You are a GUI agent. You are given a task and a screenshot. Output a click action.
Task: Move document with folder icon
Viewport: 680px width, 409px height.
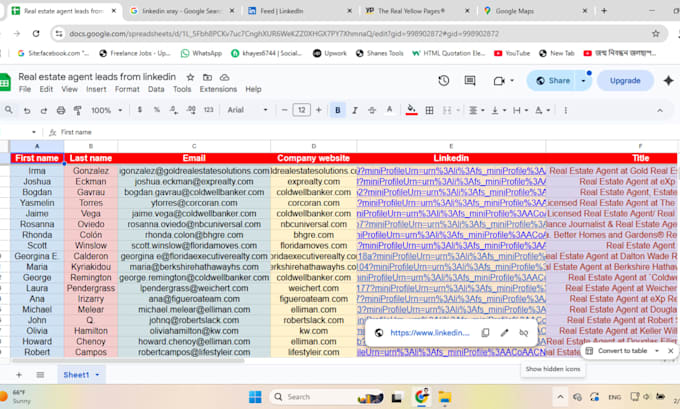207,77
